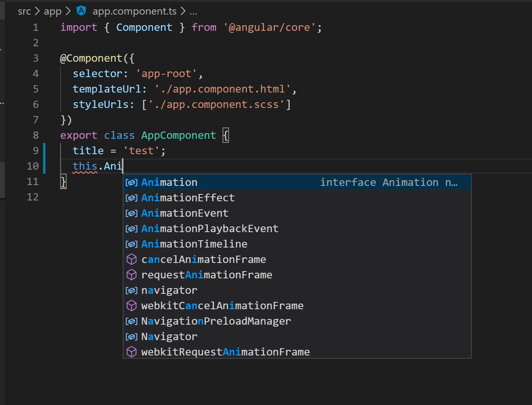Open the "app" folder breadcrumb dropdown
532x405 pixels.
[52, 11]
